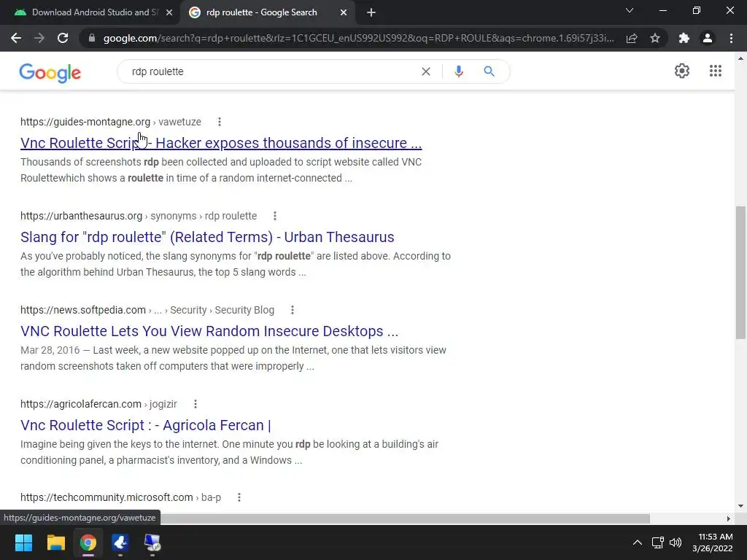Show hidden system tray icons
The height and width of the screenshot is (560, 747).
(637, 542)
